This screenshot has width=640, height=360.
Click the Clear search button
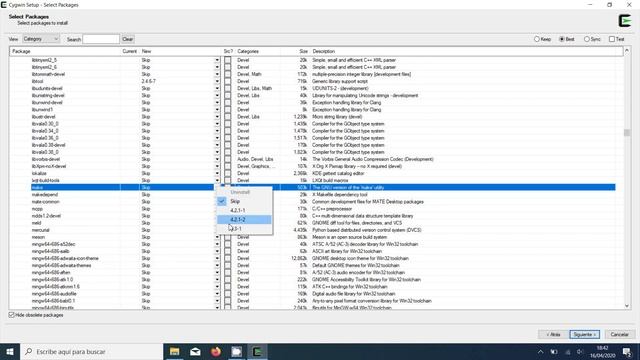(x=127, y=39)
